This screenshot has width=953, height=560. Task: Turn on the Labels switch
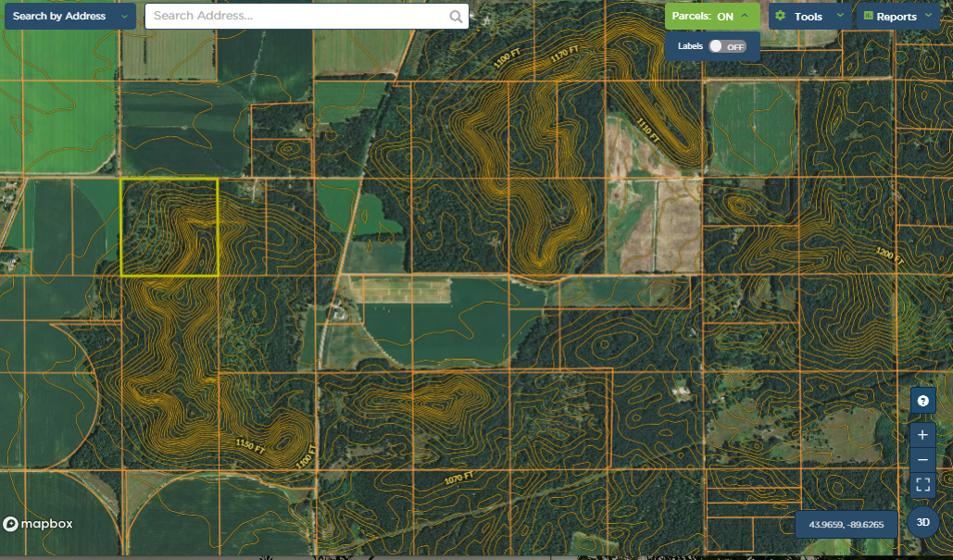coord(726,46)
